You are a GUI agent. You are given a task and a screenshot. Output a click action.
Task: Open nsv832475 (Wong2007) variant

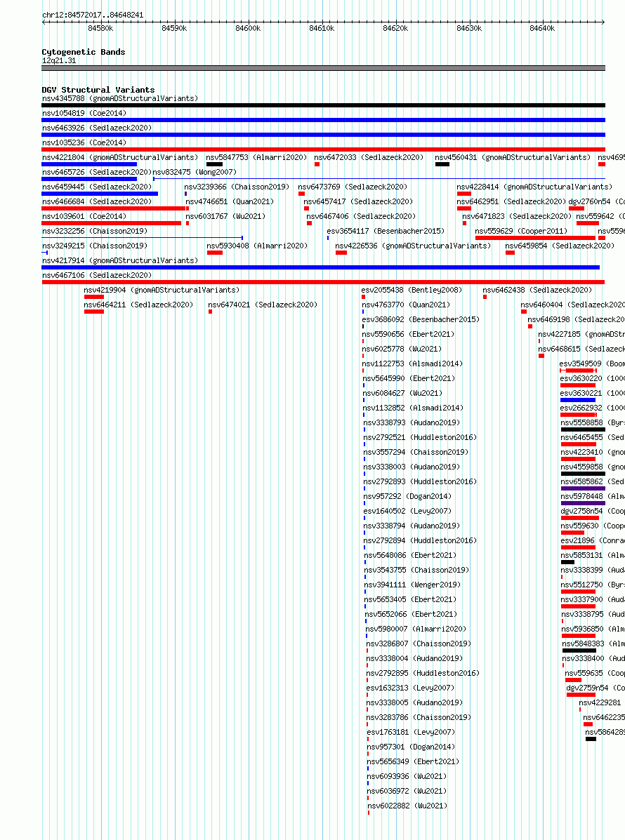pyautogui.click(x=195, y=172)
